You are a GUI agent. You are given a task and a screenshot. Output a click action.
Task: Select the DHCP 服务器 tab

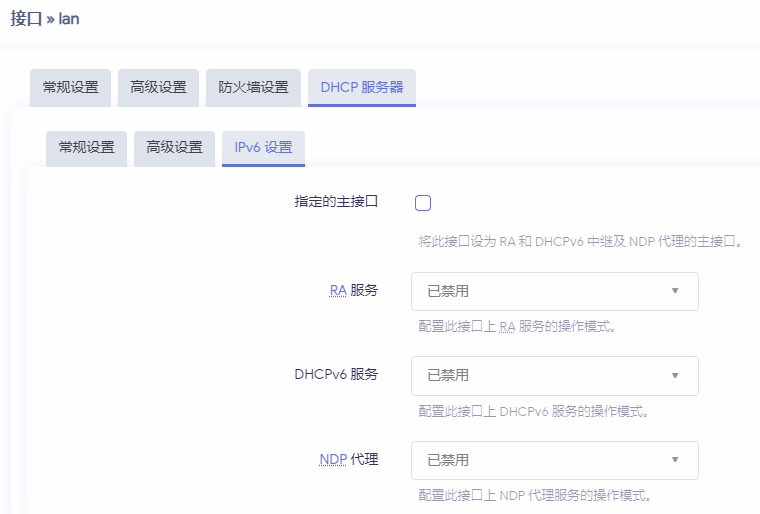(361, 87)
